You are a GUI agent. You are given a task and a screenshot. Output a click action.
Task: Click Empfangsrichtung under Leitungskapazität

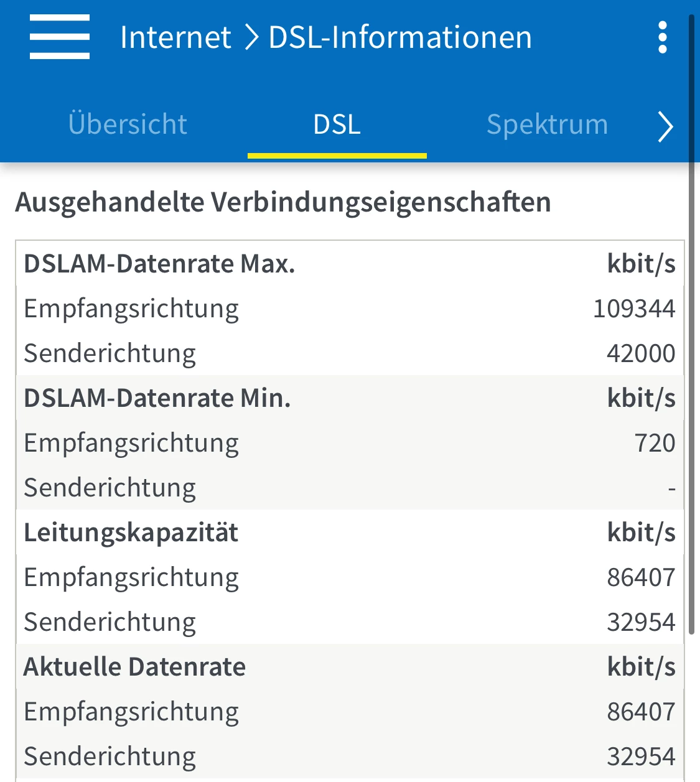(x=131, y=577)
